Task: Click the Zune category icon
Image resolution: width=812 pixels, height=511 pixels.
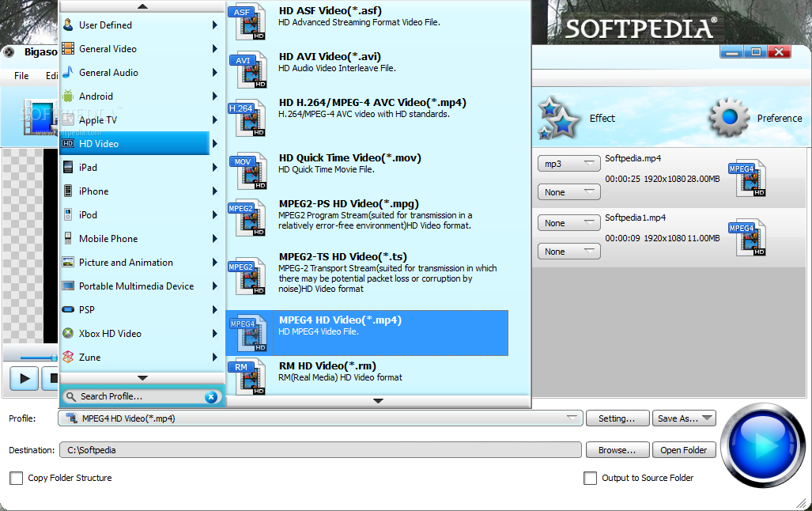Action: tap(68, 357)
